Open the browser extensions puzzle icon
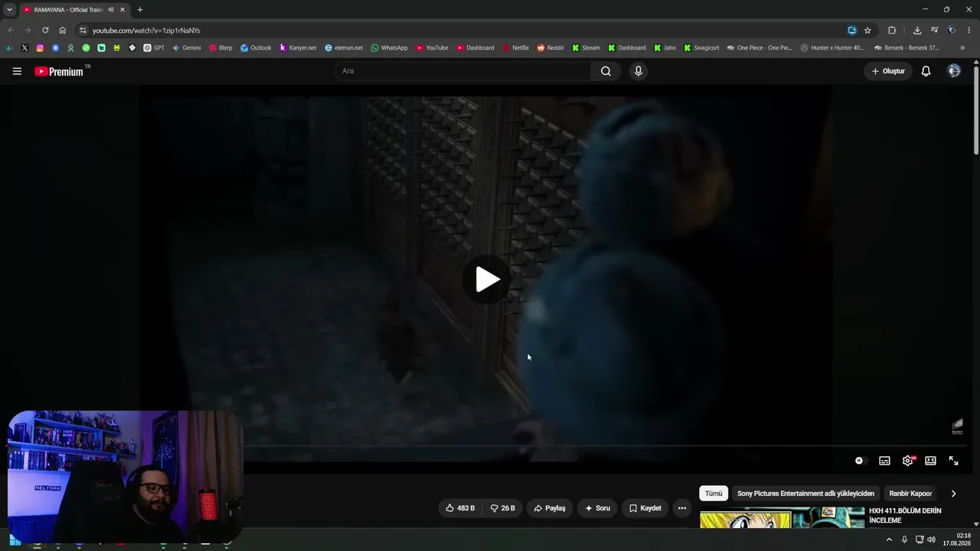The height and width of the screenshot is (551, 980). pyautogui.click(x=892, y=31)
